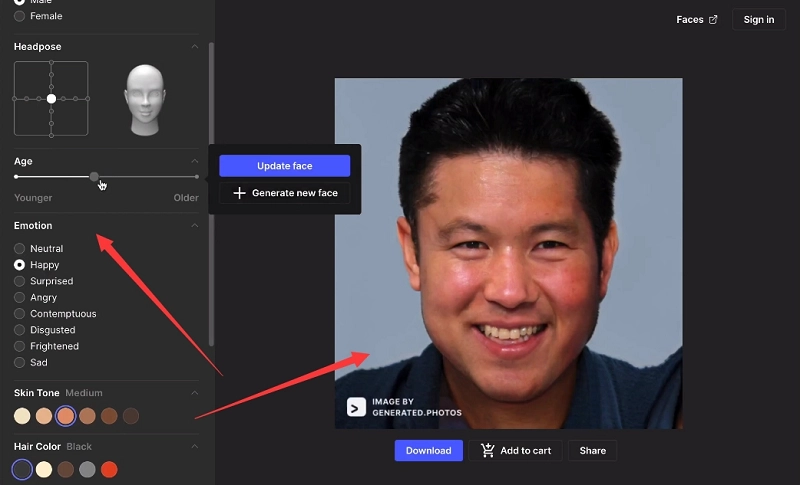Collapse the Skin Tone section
This screenshot has width=800, height=485.
(195, 393)
